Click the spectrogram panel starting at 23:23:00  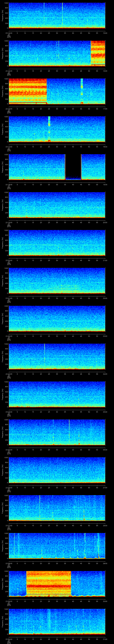click(x=57, y=357)
